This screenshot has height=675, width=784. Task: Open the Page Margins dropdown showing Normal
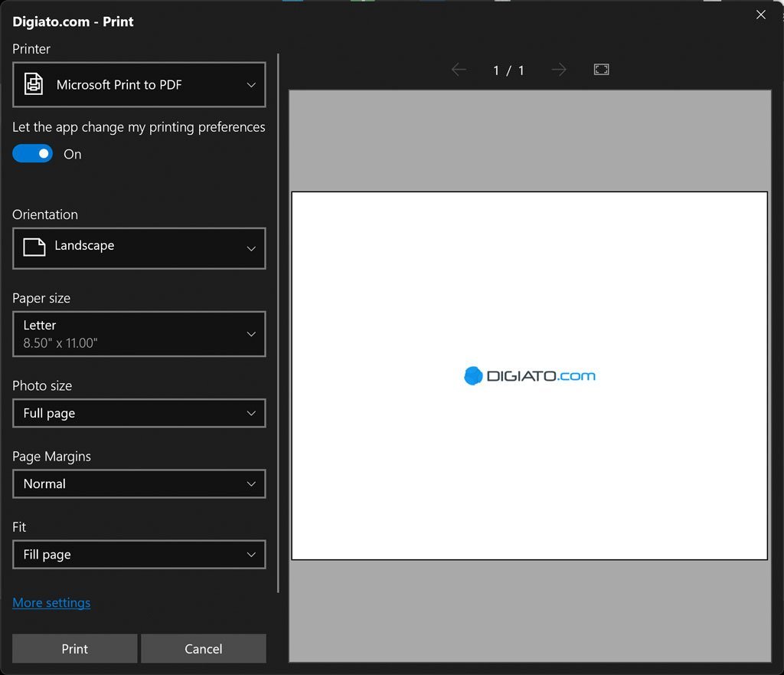[139, 484]
